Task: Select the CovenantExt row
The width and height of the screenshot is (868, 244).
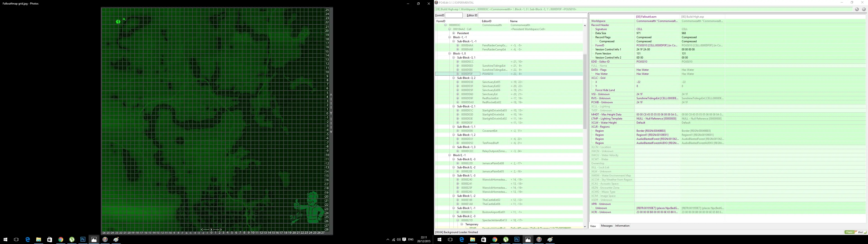Action: 509,131
